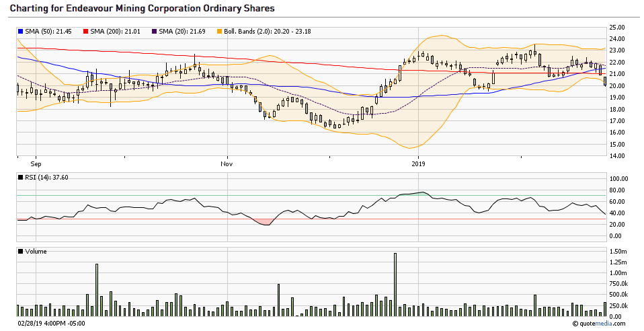Click the orange Boll. Bands legend swatch
This screenshot has width=644, height=331.
click(220, 31)
